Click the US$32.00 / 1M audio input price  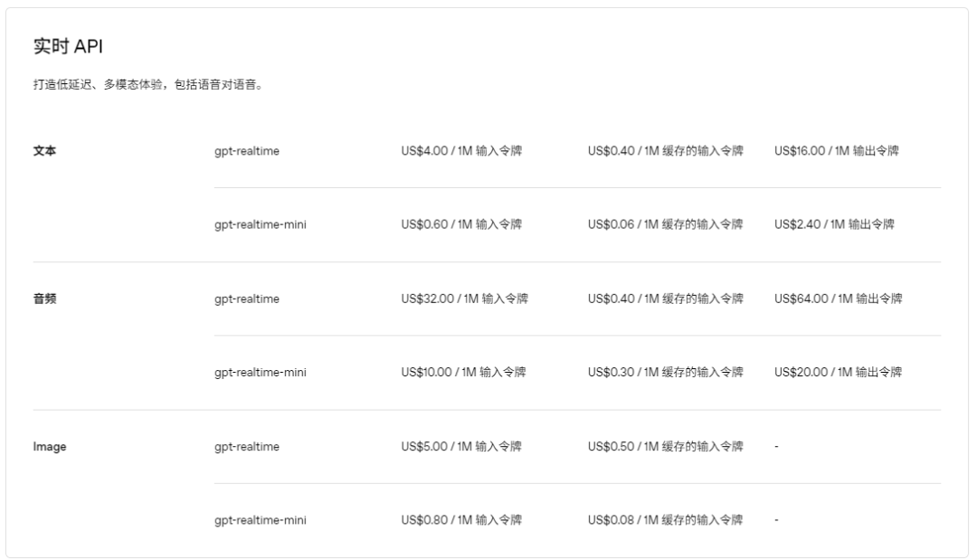point(465,299)
